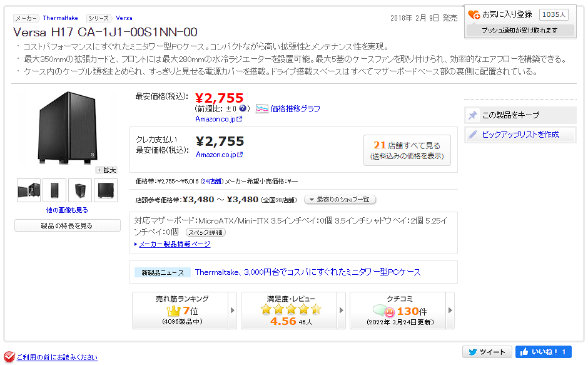Expand the クチコミ panel arrow

pos(449,310)
